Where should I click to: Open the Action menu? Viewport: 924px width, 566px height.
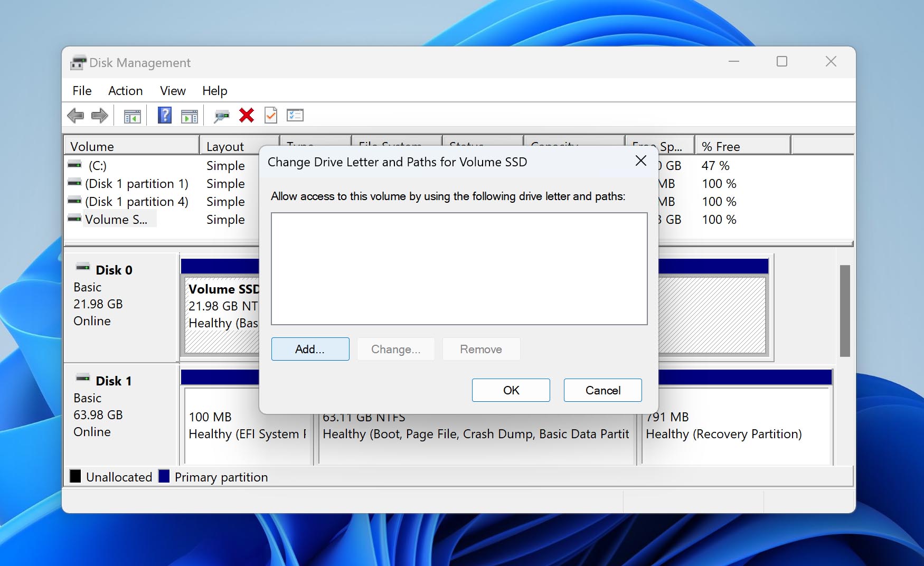coord(125,91)
